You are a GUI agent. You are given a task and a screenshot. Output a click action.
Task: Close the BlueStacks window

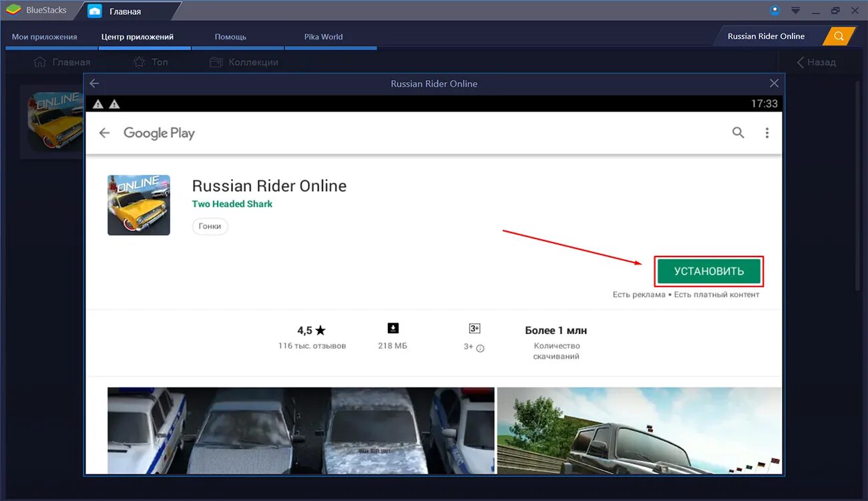pyautogui.click(x=855, y=10)
